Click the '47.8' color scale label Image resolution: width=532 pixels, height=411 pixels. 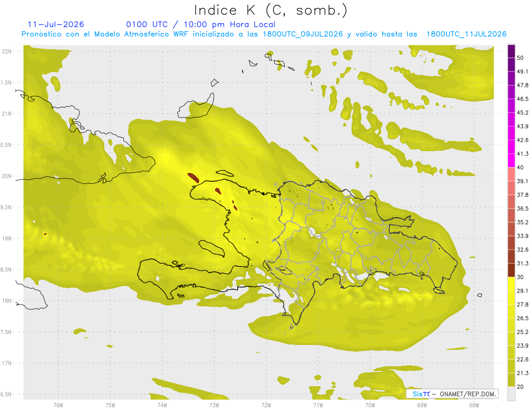(523, 86)
